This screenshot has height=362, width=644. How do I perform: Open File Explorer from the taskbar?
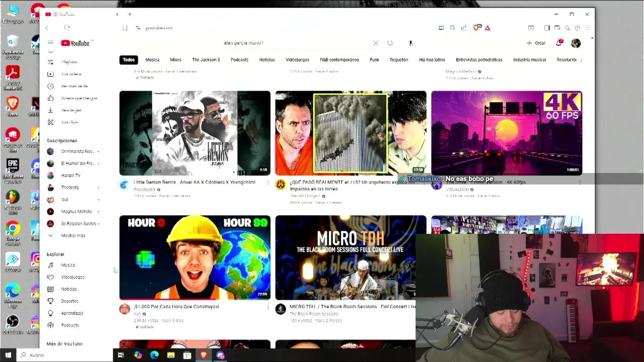click(171, 355)
